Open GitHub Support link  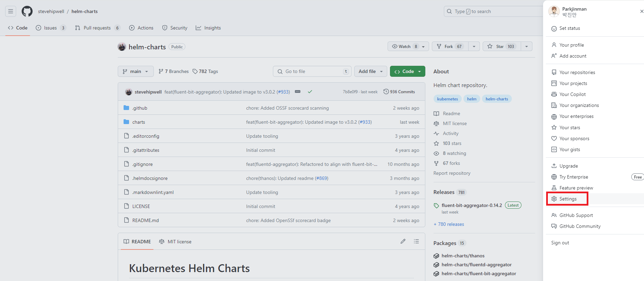tap(572, 215)
